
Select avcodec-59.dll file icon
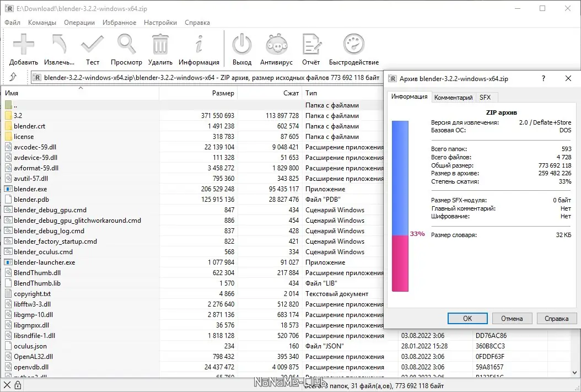8,147
